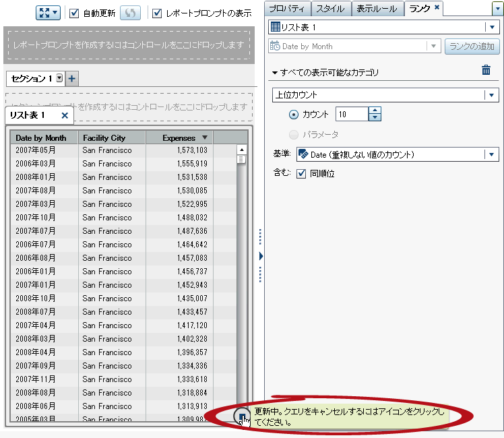Decrease the count with the down stepper
504x438 pixels.
click(375, 118)
